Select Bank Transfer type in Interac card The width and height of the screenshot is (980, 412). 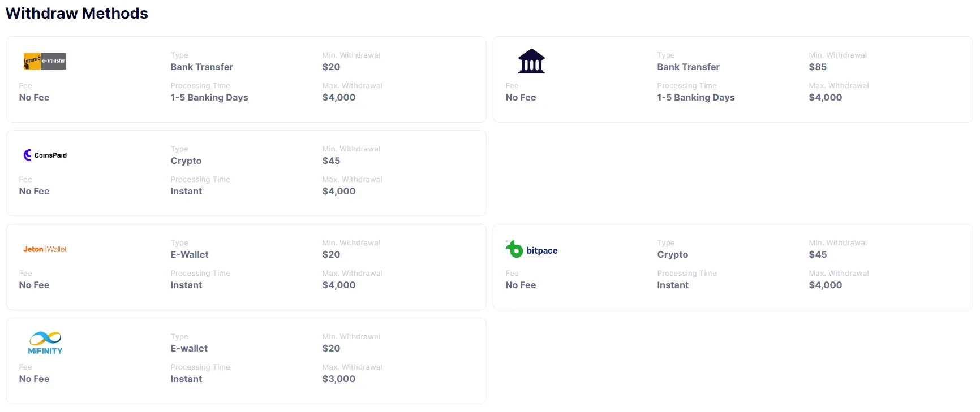pyautogui.click(x=201, y=67)
